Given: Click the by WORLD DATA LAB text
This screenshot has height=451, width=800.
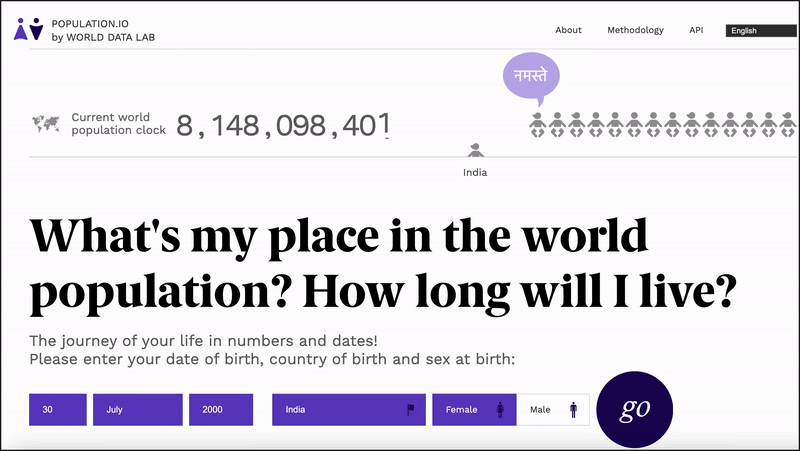Looking at the screenshot, I should pyautogui.click(x=103, y=37).
